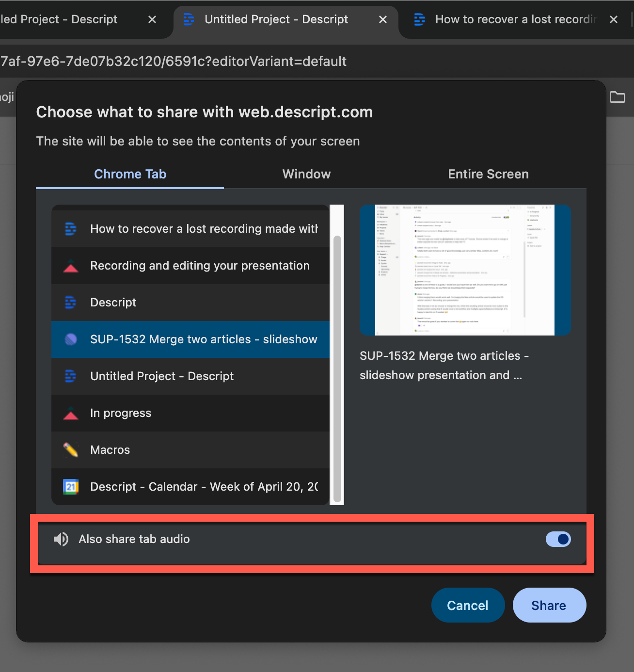Image resolution: width=634 pixels, height=672 pixels.
Task: Close the How to recover browser tab
Action: pos(614,19)
